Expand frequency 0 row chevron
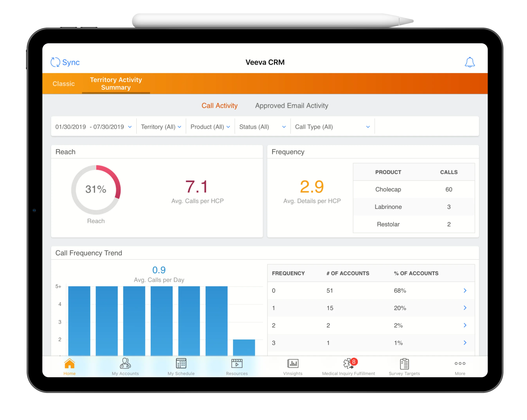527x420 pixels. (x=465, y=290)
